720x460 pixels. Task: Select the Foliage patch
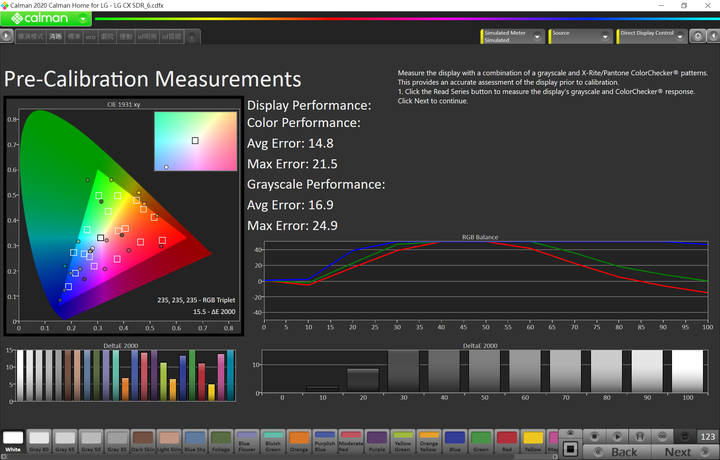point(221,441)
